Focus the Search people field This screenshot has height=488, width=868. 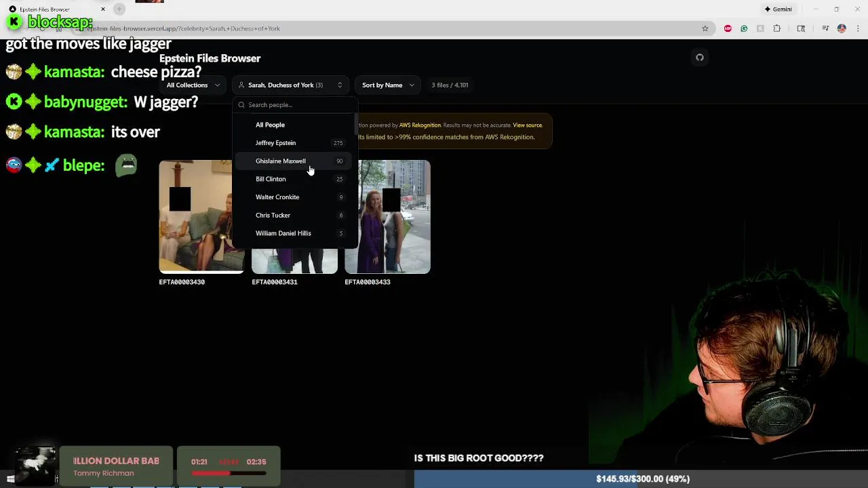pos(295,105)
